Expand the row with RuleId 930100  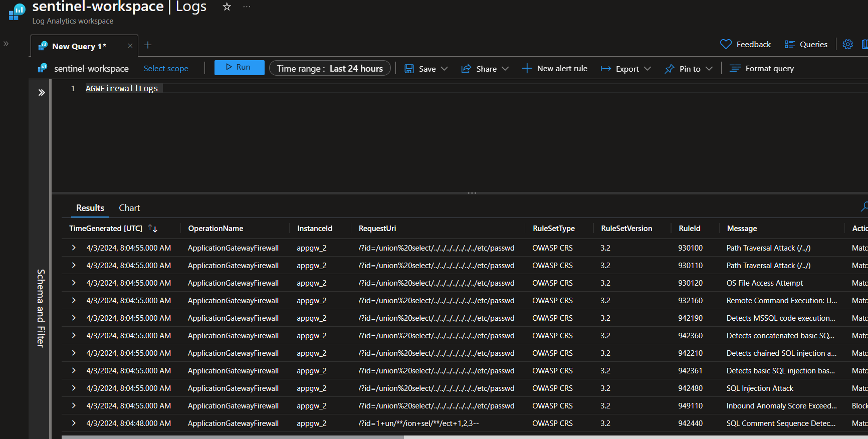click(74, 248)
